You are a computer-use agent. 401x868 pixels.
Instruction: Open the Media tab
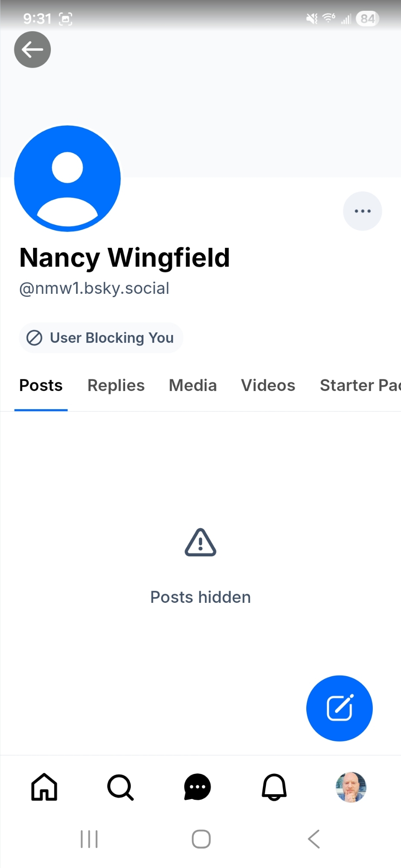click(192, 385)
